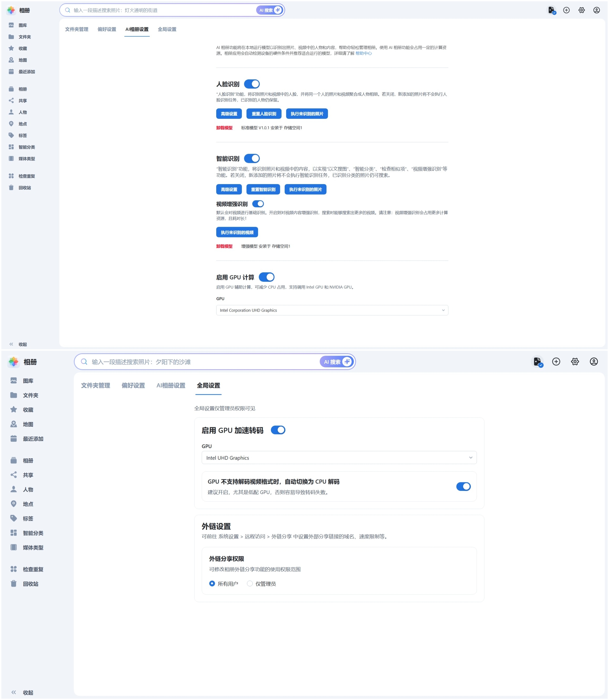Disable the 视频增强识别 switch
Screen dimensions: 609x700
[x=258, y=204]
